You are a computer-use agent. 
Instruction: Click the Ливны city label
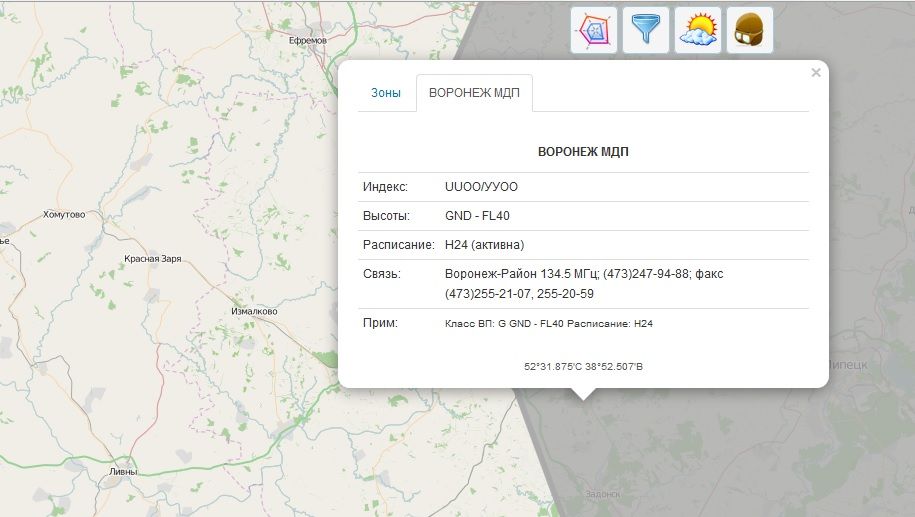(124, 472)
